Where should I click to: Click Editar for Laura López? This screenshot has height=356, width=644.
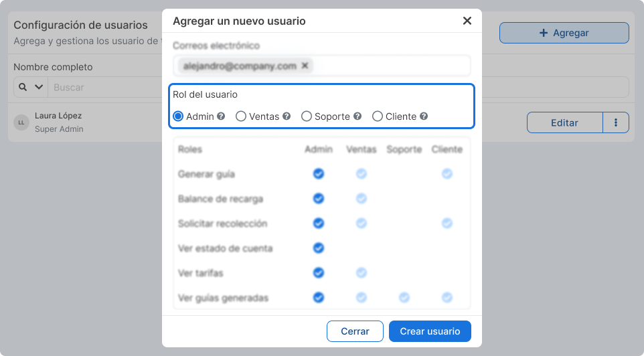[564, 122]
